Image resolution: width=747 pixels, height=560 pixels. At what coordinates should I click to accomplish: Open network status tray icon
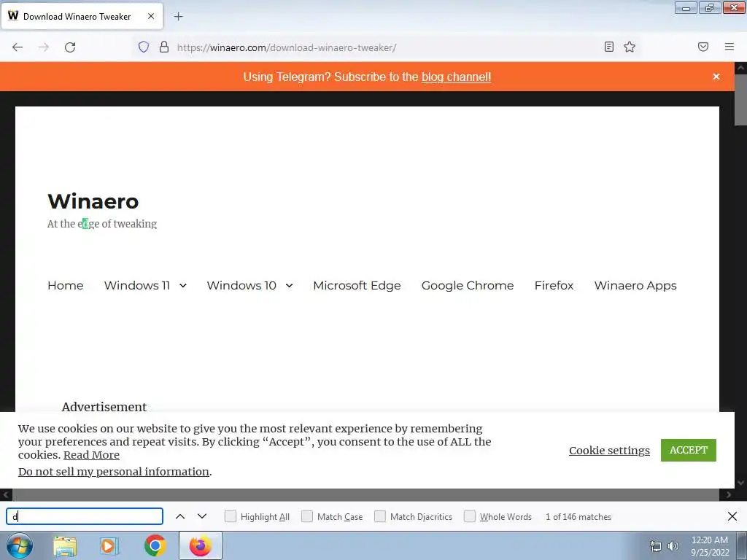tap(656, 546)
